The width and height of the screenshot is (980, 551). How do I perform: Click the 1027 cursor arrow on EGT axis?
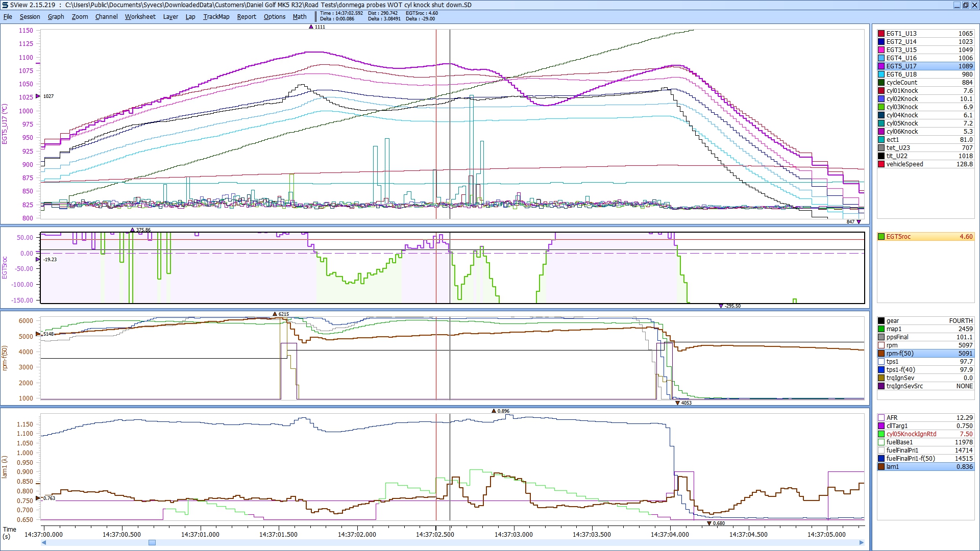(x=38, y=96)
